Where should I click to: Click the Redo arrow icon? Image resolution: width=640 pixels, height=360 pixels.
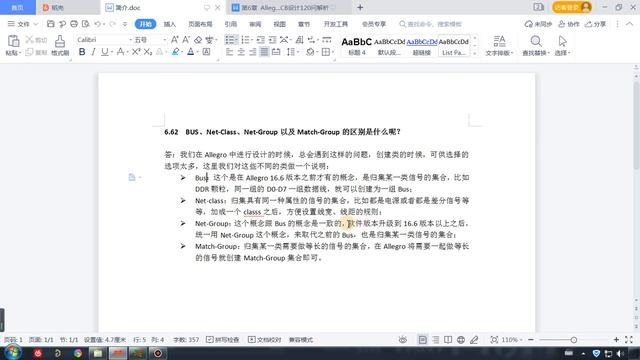[113, 24]
